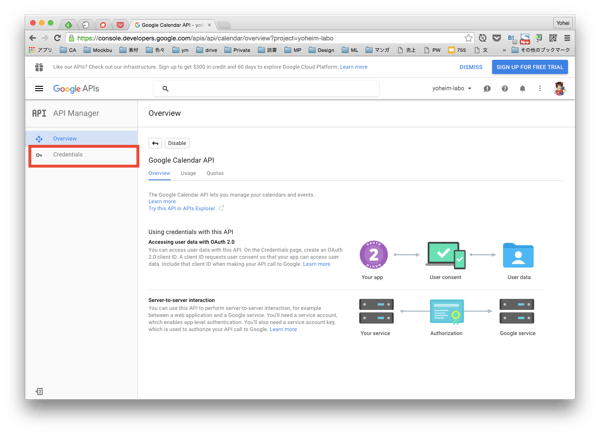Open Learn more link in promo banner

[354, 67]
